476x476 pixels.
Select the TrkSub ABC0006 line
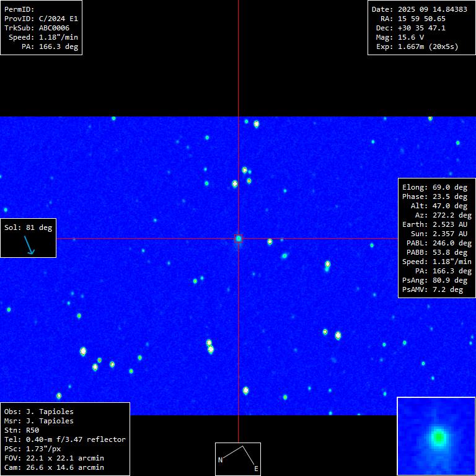pos(37,28)
